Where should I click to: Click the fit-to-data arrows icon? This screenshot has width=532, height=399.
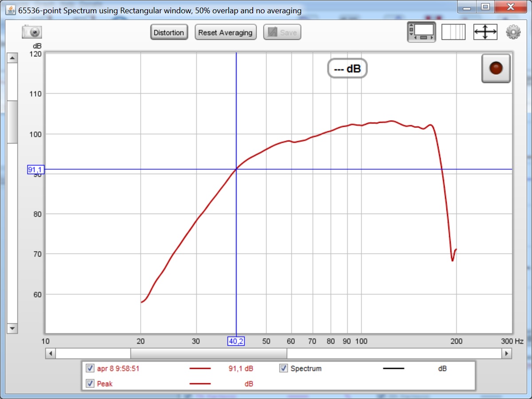click(485, 32)
